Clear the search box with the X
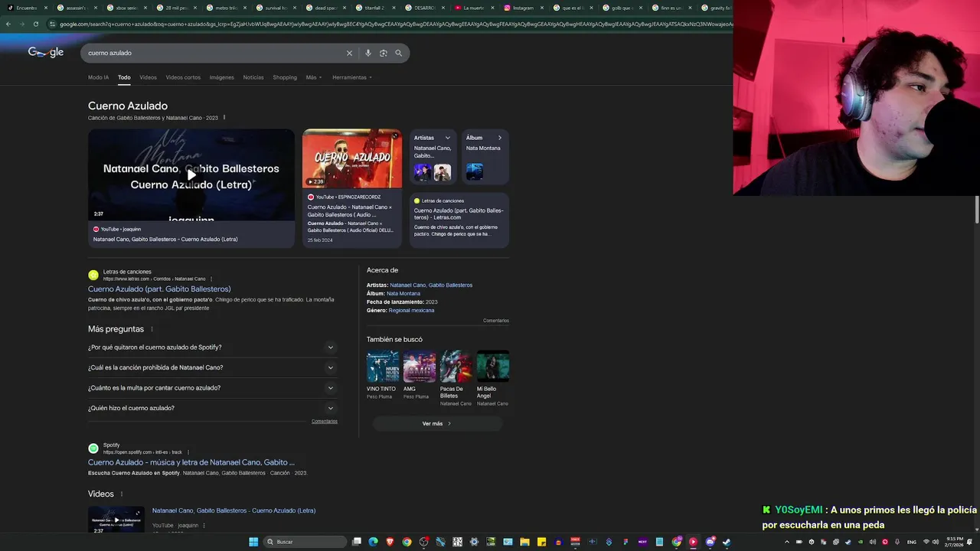The height and width of the screenshot is (551, 980). [x=349, y=53]
